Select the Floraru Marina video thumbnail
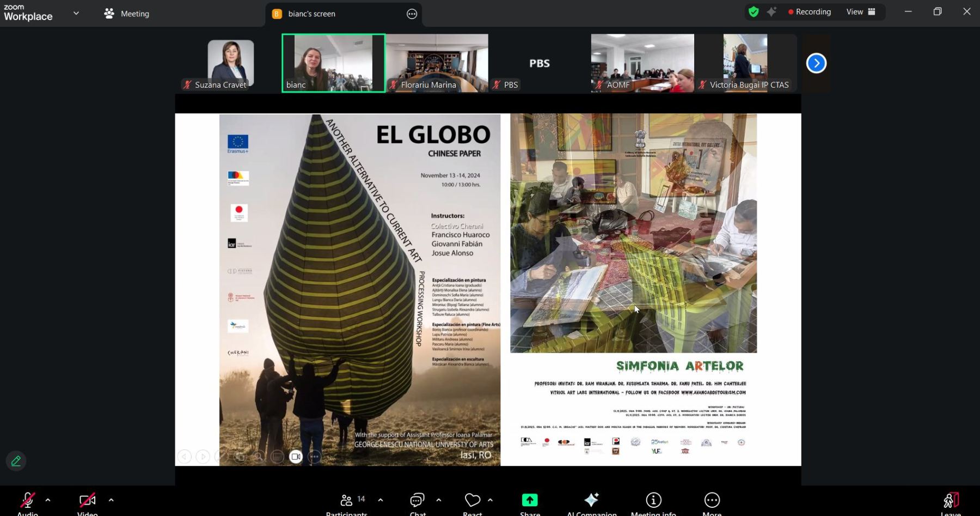The width and height of the screenshot is (980, 516). (x=437, y=63)
